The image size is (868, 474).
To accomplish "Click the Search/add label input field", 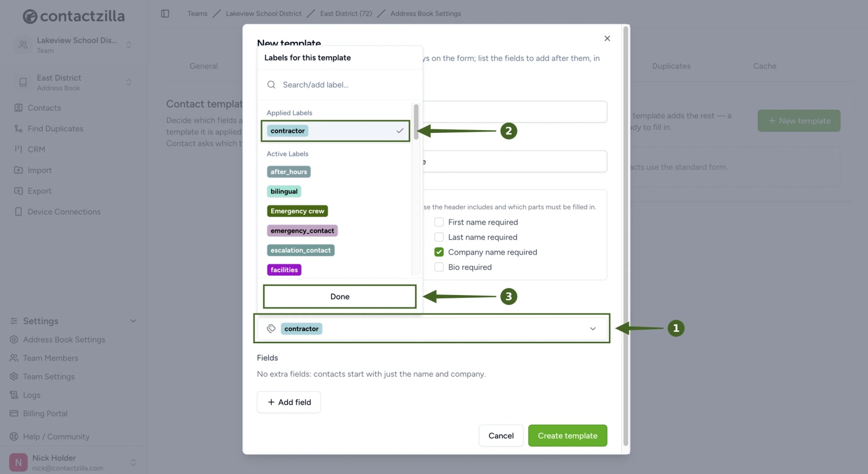I will pos(340,85).
